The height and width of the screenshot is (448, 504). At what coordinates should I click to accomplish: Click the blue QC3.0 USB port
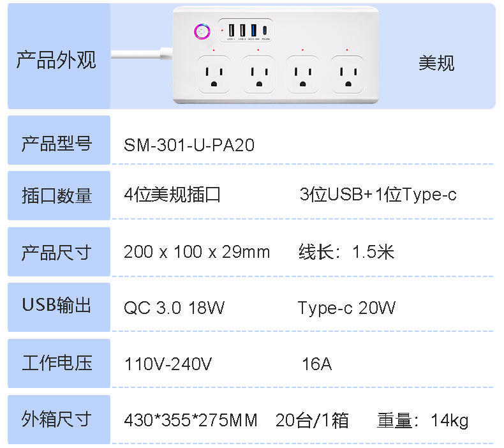point(253,29)
